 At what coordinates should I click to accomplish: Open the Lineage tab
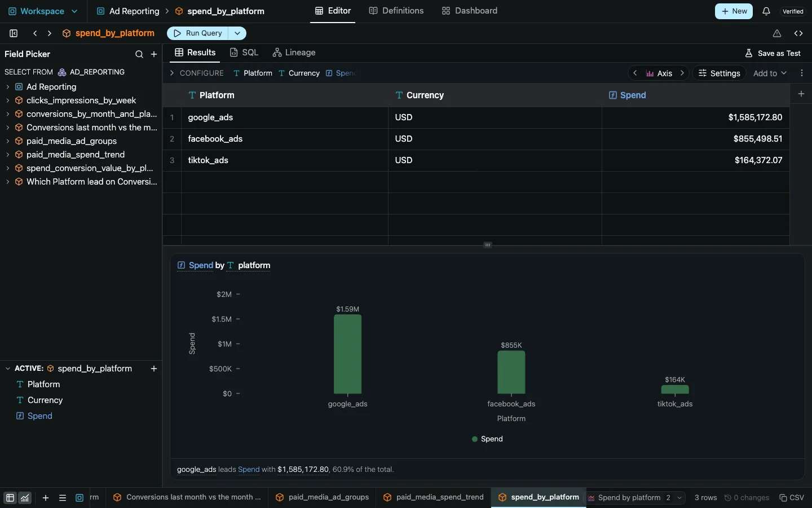point(294,52)
